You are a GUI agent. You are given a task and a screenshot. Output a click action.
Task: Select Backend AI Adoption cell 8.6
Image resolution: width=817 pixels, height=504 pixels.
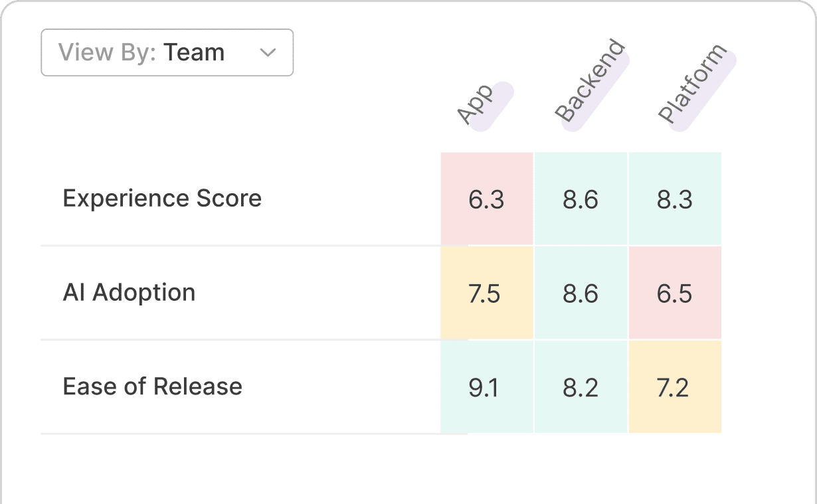pos(581,293)
